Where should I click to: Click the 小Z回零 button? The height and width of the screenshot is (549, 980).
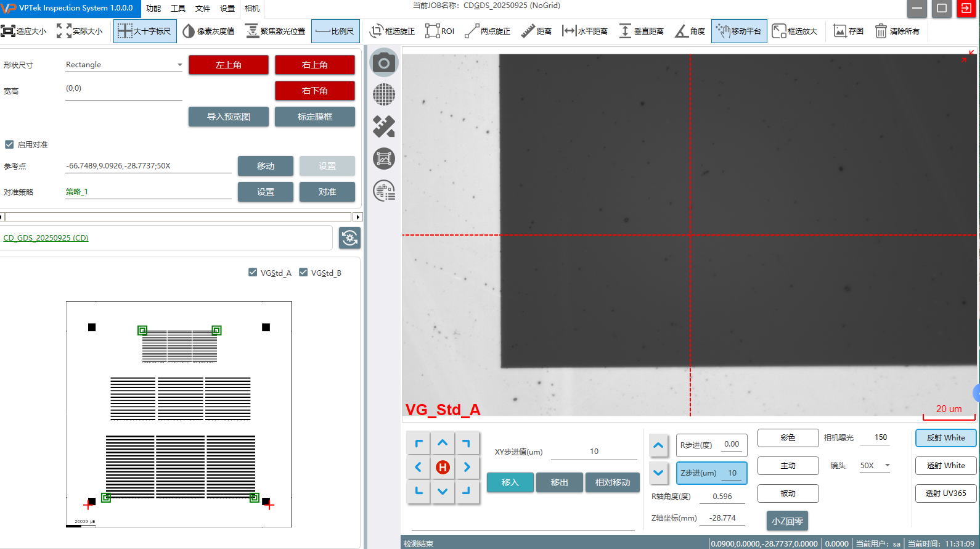[x=787, y=521]
